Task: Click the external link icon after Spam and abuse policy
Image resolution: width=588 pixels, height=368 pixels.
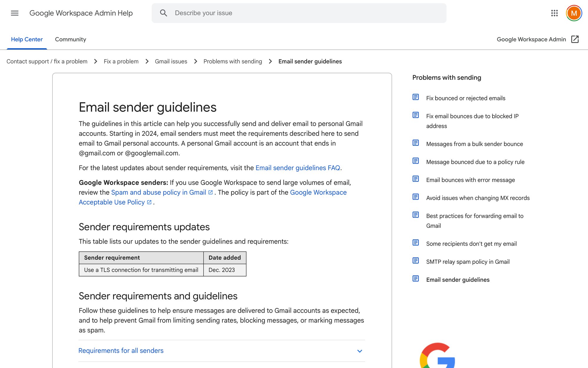Action: click(210, 192)
